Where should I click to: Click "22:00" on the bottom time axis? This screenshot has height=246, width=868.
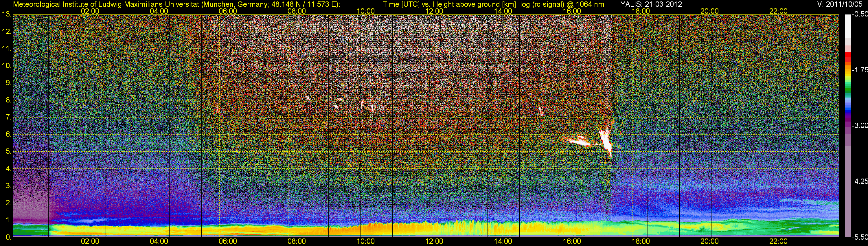coord(778,241)
